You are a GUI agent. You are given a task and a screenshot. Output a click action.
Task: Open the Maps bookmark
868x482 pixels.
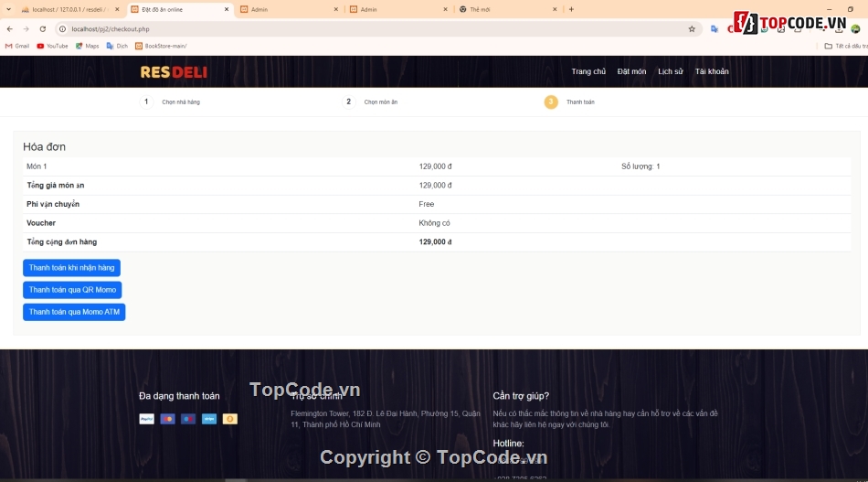(88, 46)
